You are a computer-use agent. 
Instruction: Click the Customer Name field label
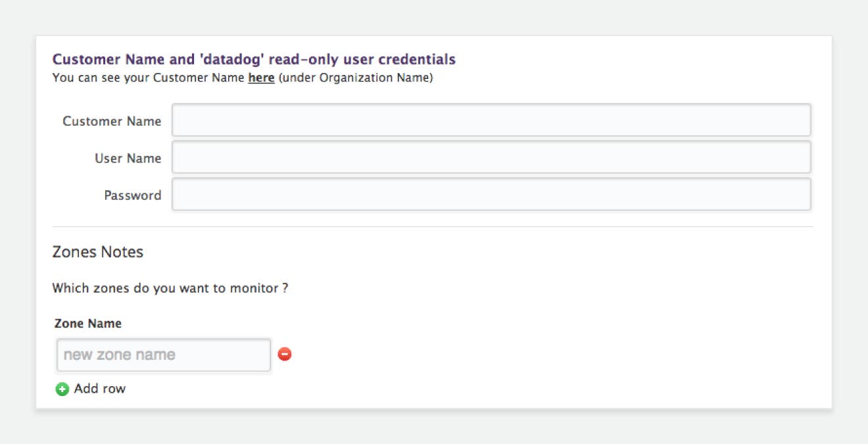(112, 121)
